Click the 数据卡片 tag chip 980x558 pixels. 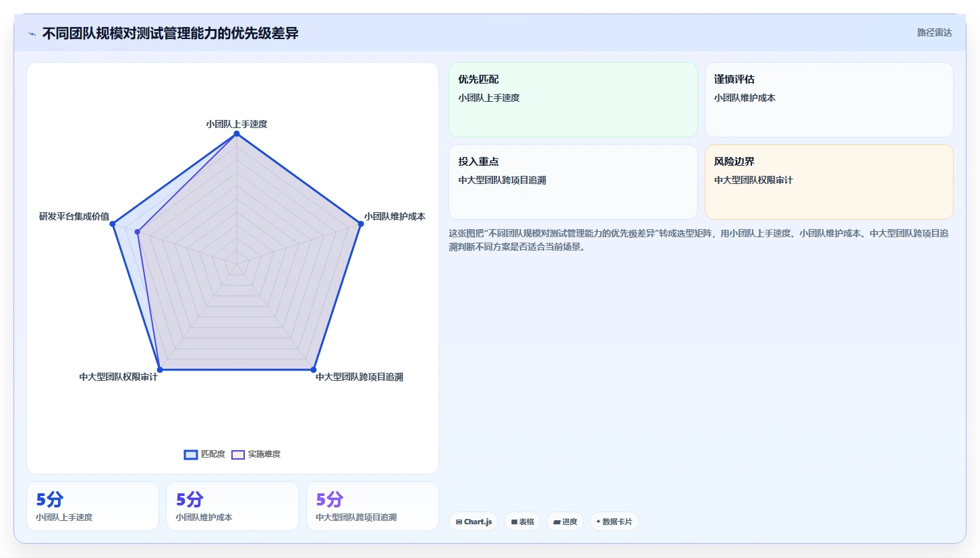coord(614,522)
